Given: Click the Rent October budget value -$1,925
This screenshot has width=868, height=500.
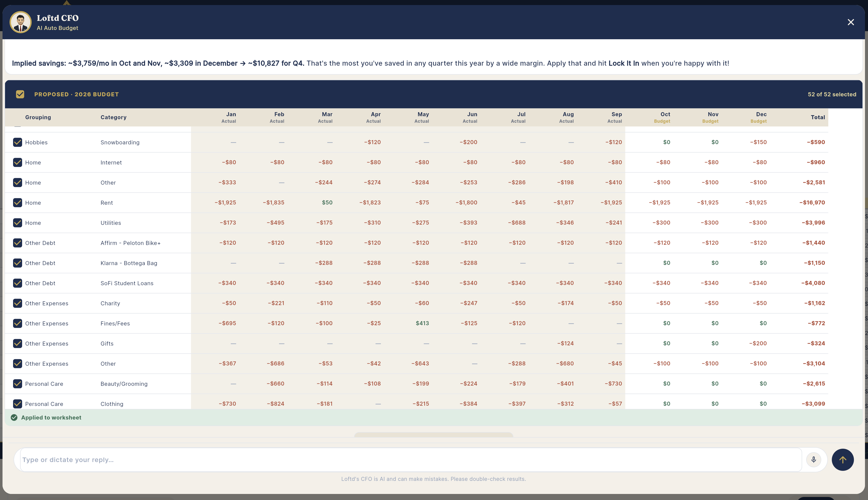Looking at the screenshot, I should (659, 203).
